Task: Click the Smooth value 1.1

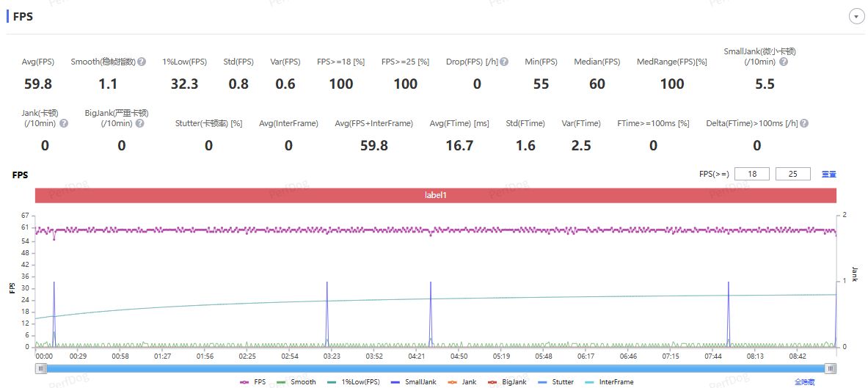Action: (x=108, y=84)
